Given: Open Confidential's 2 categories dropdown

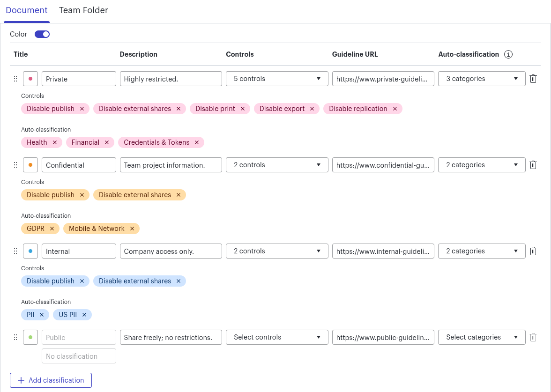Looking at the screenshot, I should click(482, 165).
